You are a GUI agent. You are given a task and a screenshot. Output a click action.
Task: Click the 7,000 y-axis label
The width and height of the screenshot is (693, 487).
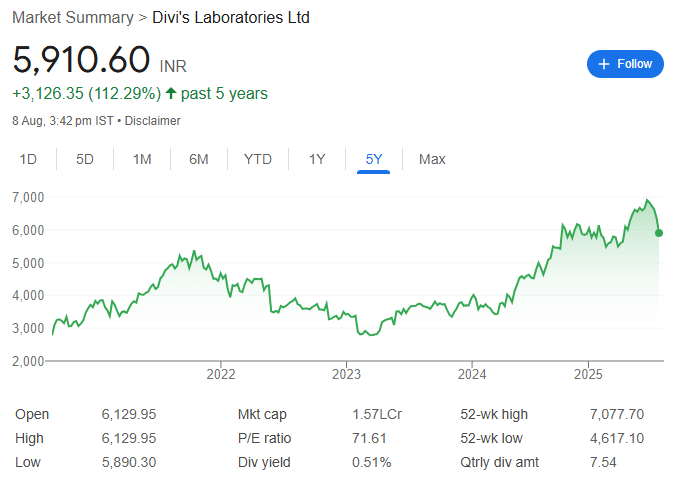pyautogui.click(x=28, y=197)
